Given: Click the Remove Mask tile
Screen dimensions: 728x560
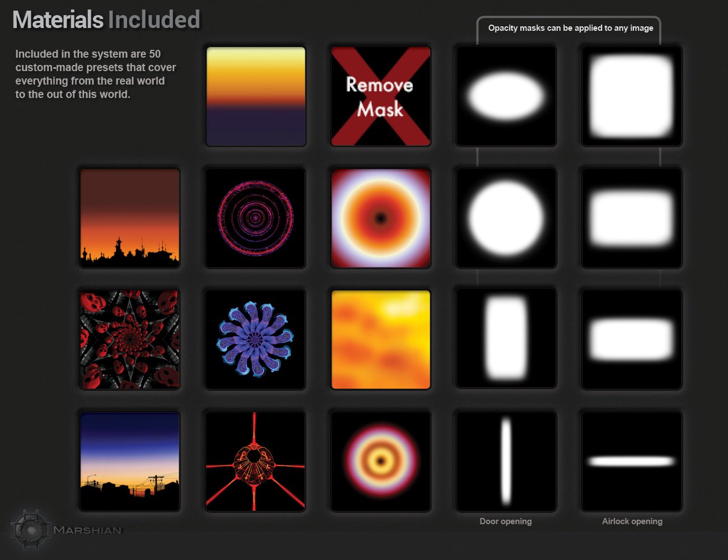Looking at the screenshot, I should pos(381,96).
